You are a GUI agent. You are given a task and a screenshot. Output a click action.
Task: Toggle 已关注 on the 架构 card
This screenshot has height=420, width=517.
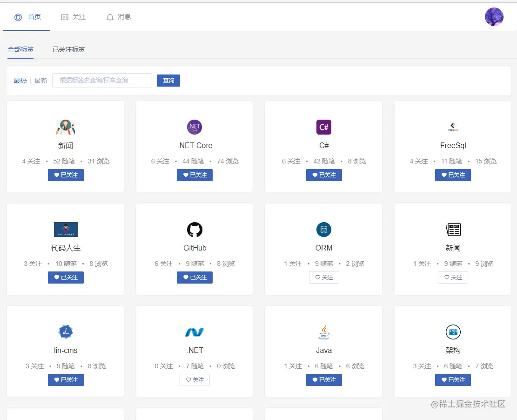(453, 380)
